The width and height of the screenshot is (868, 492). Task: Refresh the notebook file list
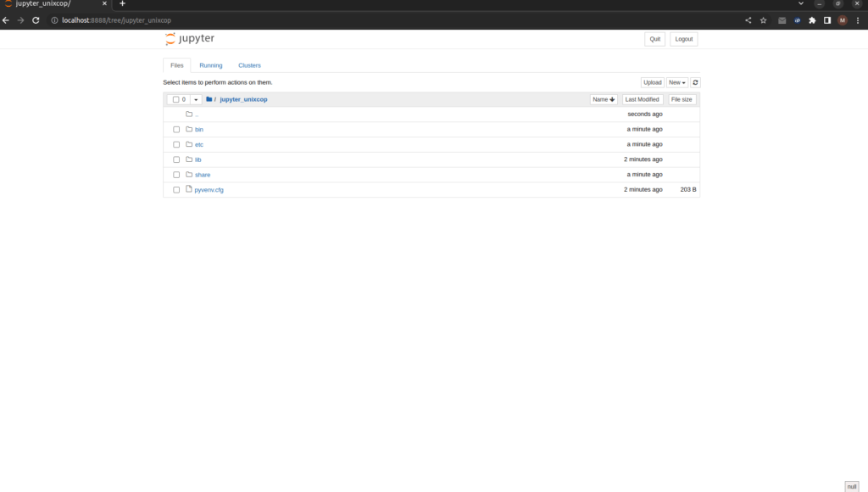[695, 82]
